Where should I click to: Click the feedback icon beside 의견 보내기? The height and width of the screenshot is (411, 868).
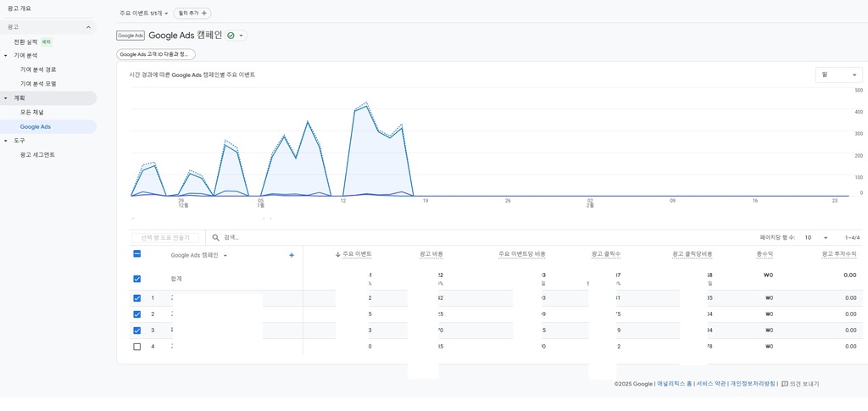(784, 383)
